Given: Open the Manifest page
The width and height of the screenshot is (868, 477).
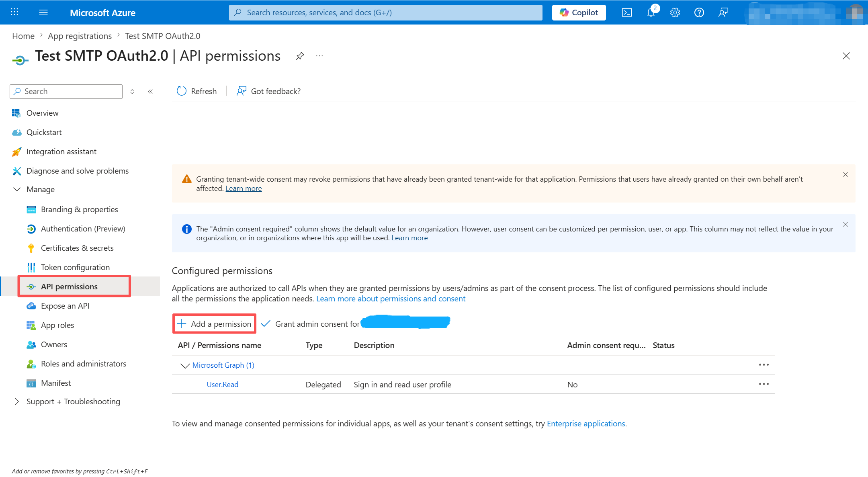Looking at the screenshot, I should (x=56, y=383).
